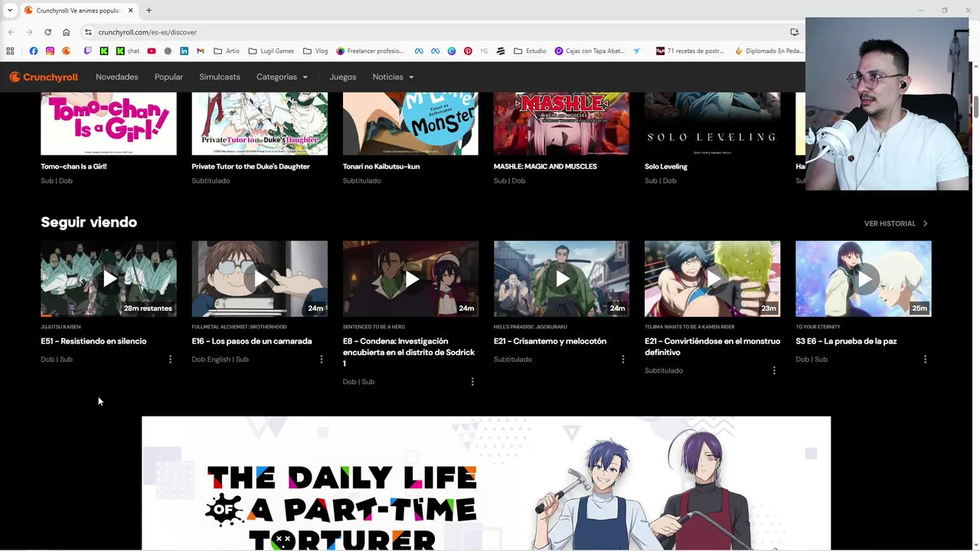Click the VER HISTORIAL chevron arrow
The width and height of the screenshot is (980, 551).
click(x=925, y=223)
